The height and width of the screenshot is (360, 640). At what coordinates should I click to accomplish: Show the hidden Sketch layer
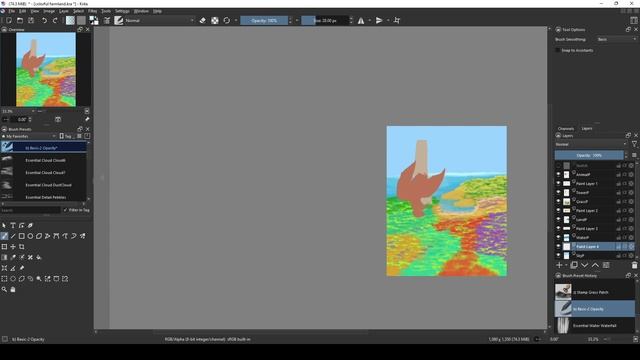558,165
